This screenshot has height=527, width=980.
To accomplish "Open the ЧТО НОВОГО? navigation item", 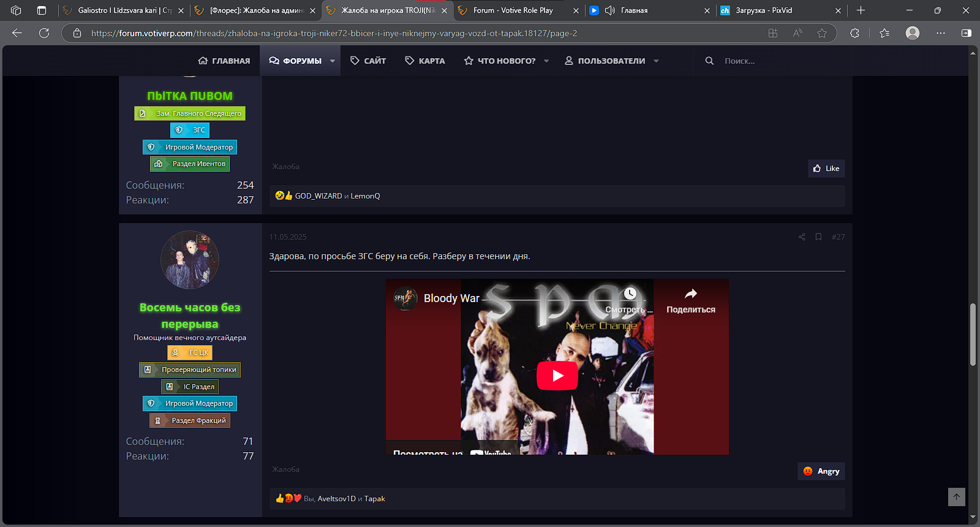I will coord(500,61).
